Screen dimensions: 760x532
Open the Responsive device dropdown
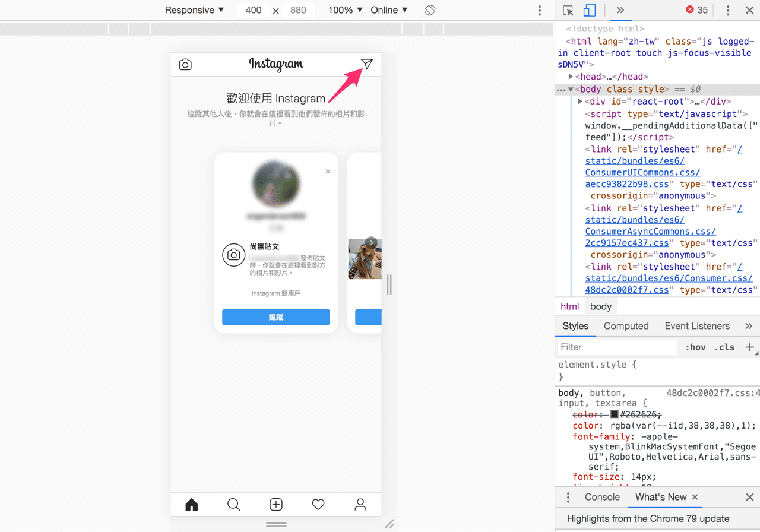194,10
